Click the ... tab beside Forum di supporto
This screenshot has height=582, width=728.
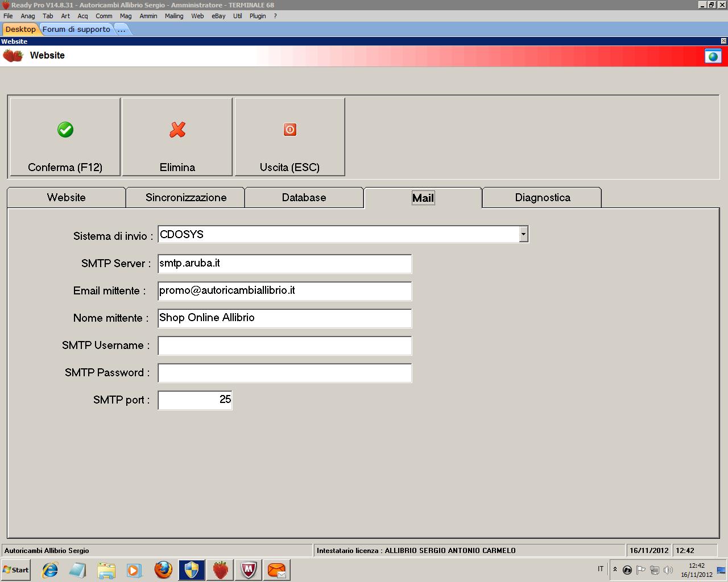[x=121, y=29]
